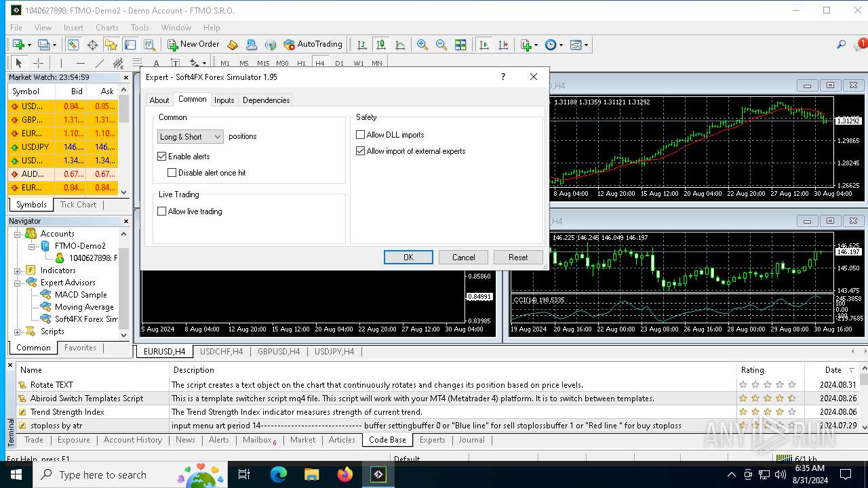Toggle chart shift icon

503,45
